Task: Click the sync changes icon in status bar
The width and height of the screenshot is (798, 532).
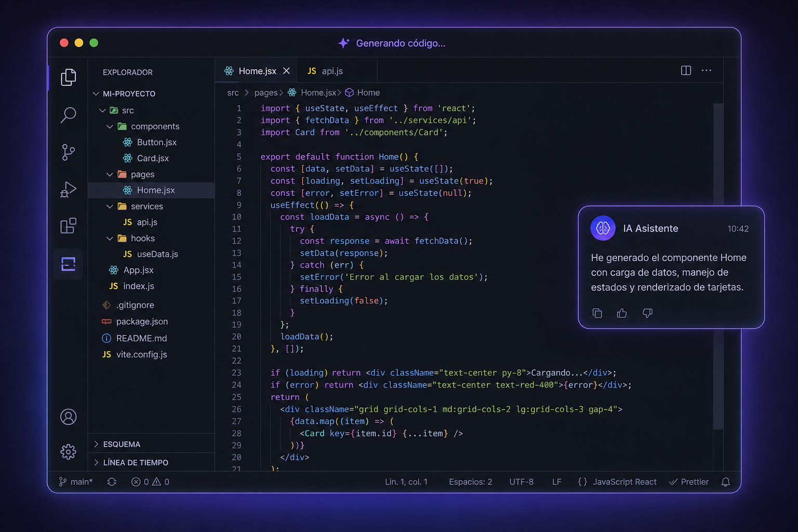Action: (x=112, y=482)
